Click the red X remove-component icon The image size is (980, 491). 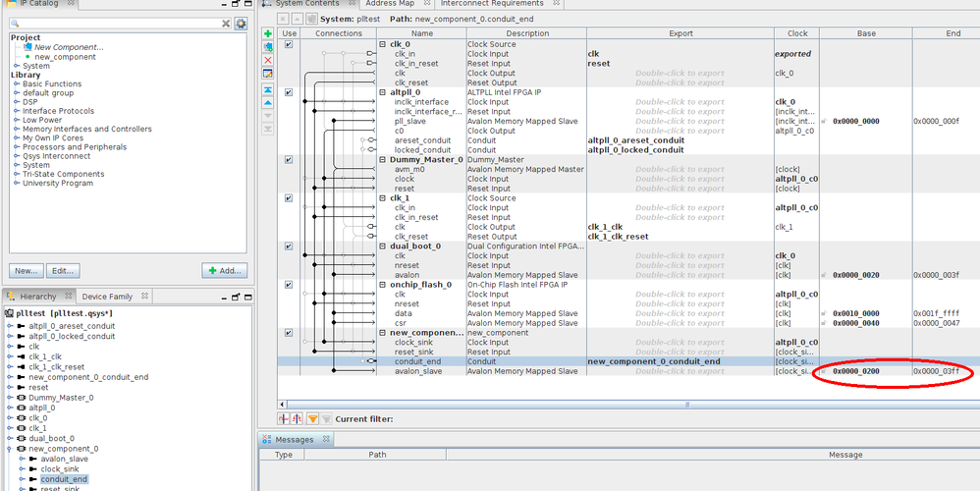pyautogui.click(x=268, y=60)
